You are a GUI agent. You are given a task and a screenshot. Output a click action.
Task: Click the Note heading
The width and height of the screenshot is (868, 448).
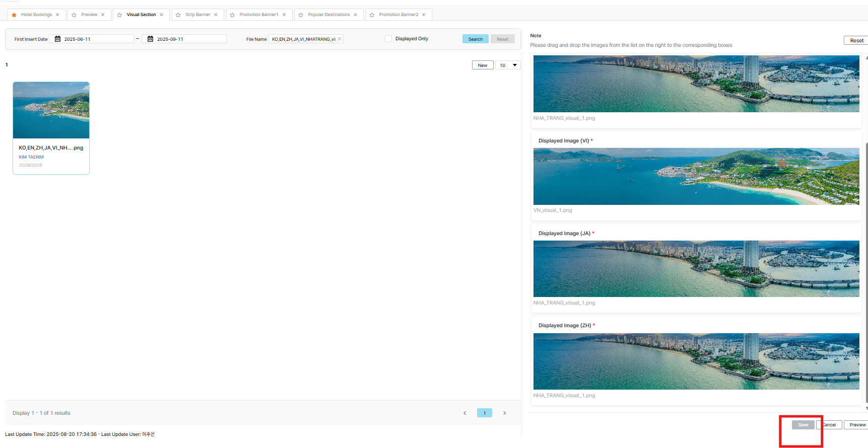[x=536, y=36]
